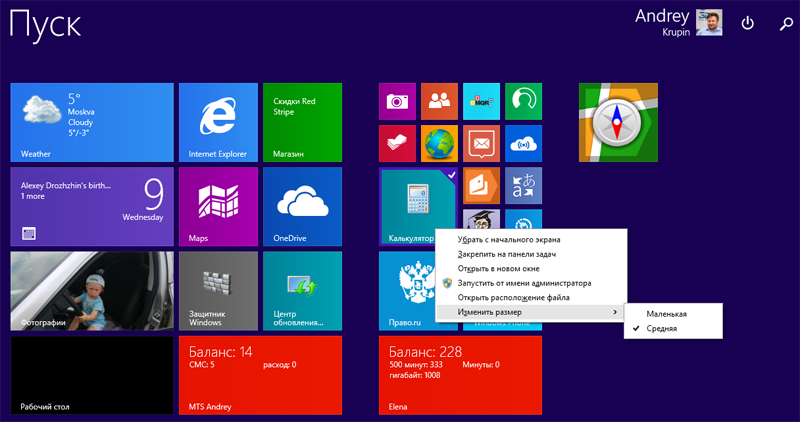Select the checked Средняя tile size
The width and height of the screenshot is (800, 422).
pyautogui.click(x=673, y=329)
